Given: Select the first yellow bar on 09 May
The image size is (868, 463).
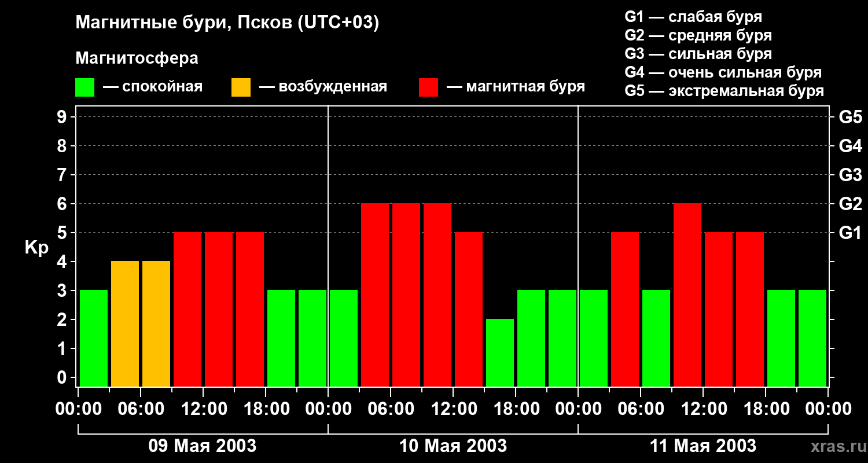Looking at the screenshot, I should (125, 324).
